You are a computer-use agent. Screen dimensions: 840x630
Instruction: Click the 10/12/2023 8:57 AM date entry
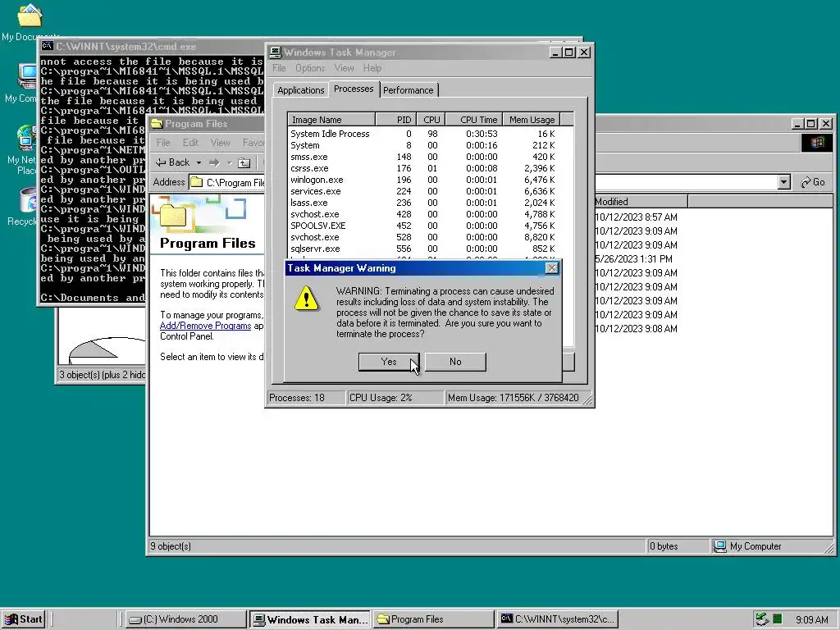(x=636, y=217)
